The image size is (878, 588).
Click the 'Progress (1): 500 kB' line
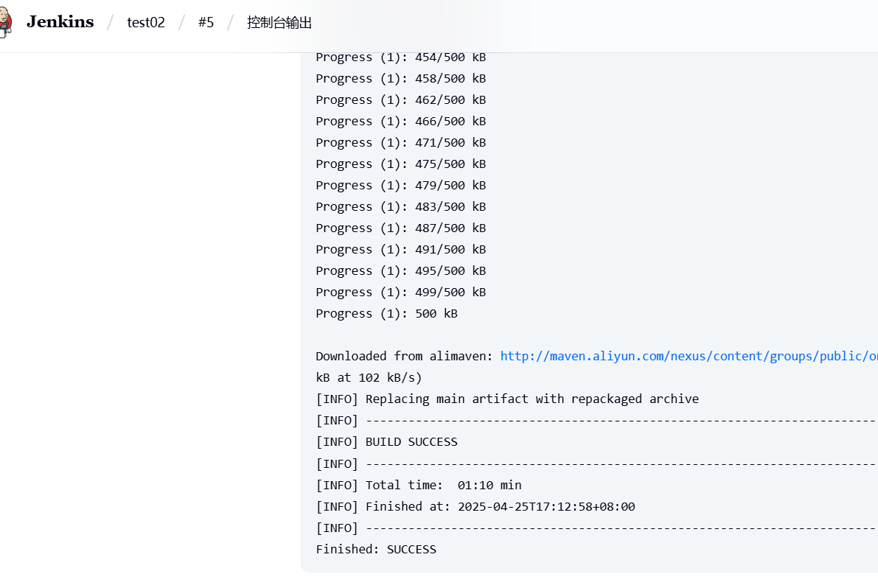386,313
